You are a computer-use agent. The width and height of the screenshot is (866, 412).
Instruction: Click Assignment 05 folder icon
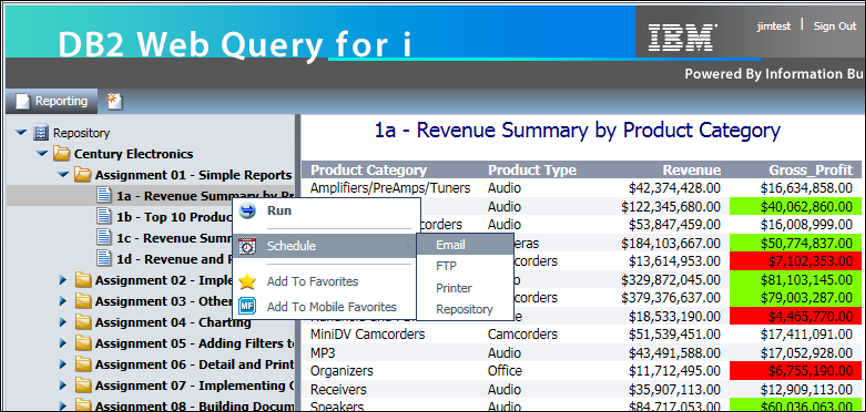pos(82,343)
